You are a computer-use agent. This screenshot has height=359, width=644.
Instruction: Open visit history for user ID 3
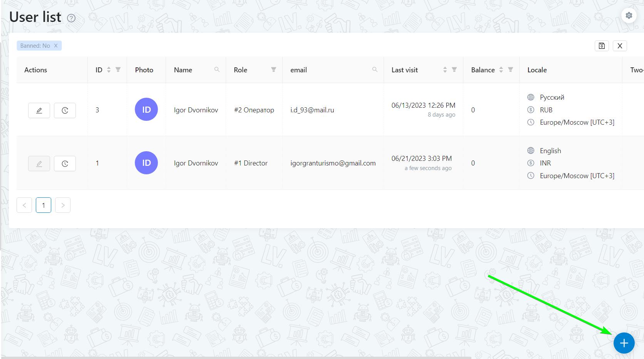pyautogui.click(x=65, y=110)
